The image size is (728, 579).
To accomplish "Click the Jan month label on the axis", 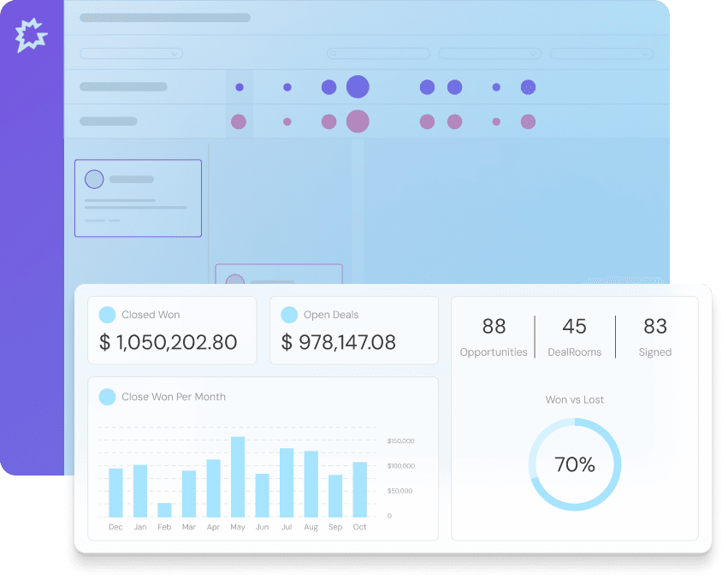I will (x=140, y=527).
